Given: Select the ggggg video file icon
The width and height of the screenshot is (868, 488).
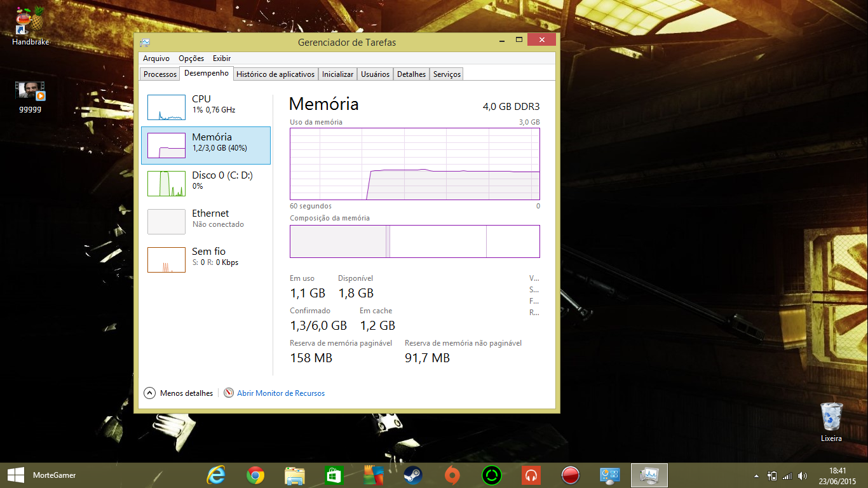Looking at the screenshot, I should (31, 96).
